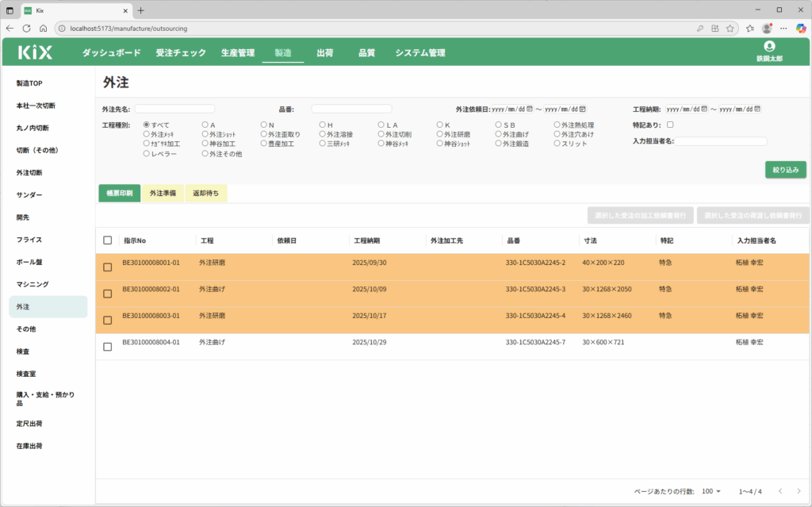The width and height of the screenshot is (812, 507).
Task: Click the 外注先名 input field
Action: (x=175, y=109)
